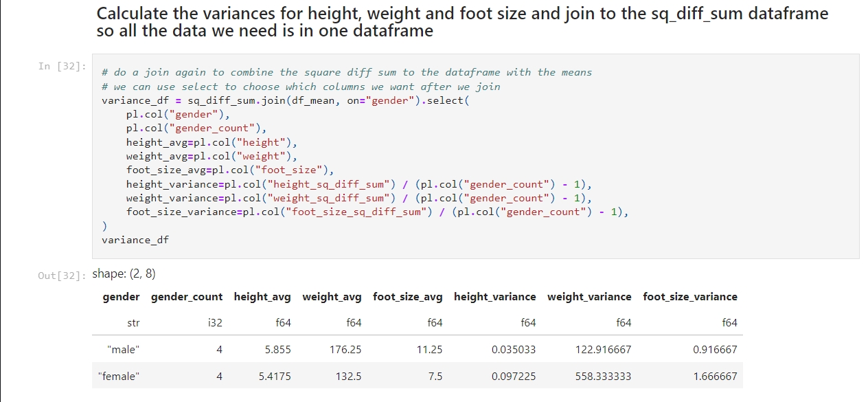
Task: Place cursor on the sq_diff_sum.join code line
Action: coord(287,100)
